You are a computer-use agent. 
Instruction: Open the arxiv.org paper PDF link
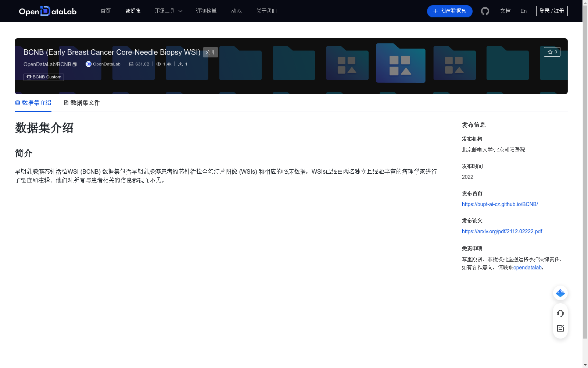pyautogui.click(x=502, y=231)
